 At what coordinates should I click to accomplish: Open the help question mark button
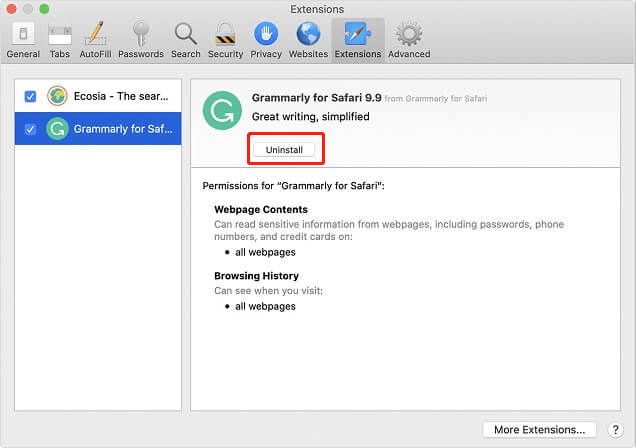(x=615, y=430)
